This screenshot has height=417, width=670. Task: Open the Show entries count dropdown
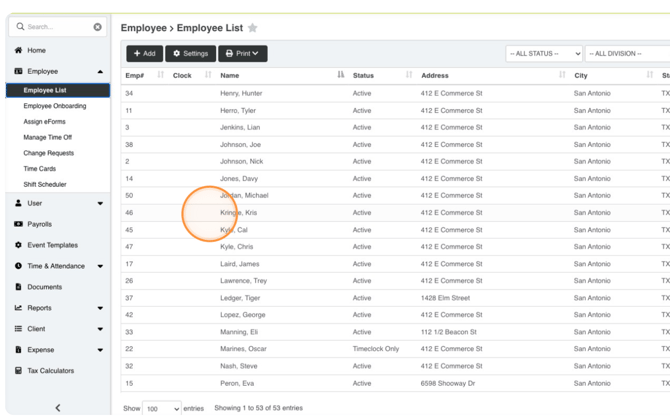coord(162,409)
